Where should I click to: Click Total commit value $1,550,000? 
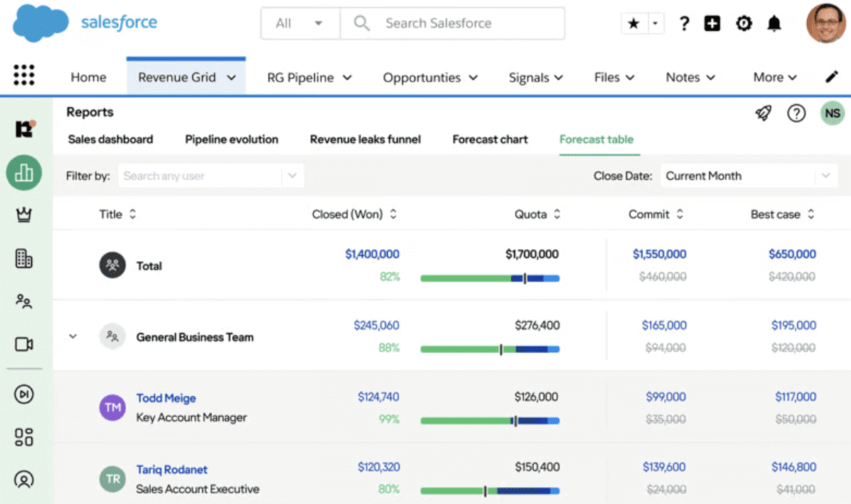tap(660, 254)
